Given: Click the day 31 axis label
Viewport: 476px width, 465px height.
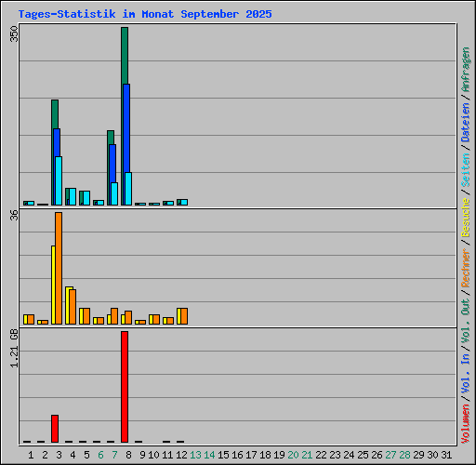Looking at the screenshot, I should click(x=446, y=455).
